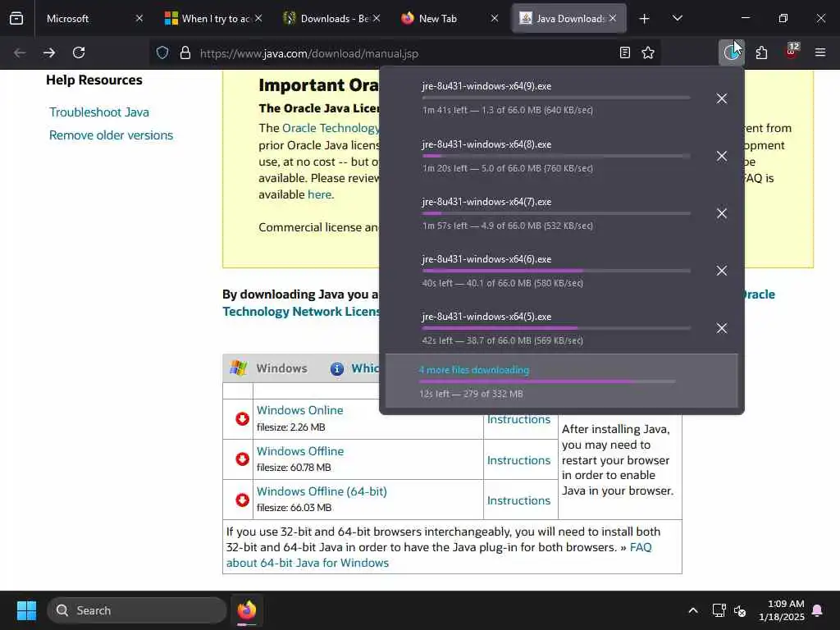
Task: Cancel download of jre-8u431-windows-x64(9).exe
Action: [722, 98]
